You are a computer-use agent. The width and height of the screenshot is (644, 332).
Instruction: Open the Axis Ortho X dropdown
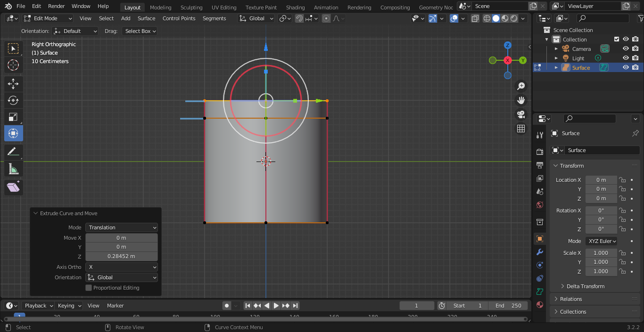coord(122,267)
